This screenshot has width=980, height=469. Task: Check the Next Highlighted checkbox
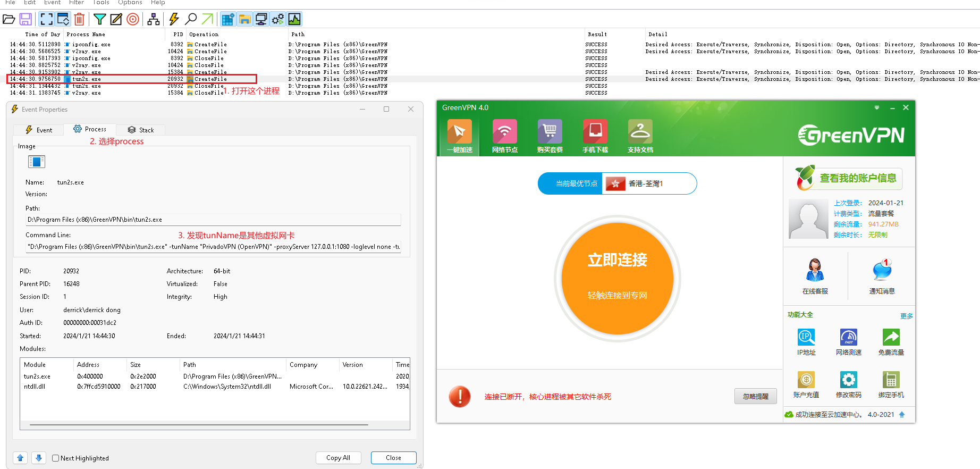pyautogui.click(x=55, y=458)
